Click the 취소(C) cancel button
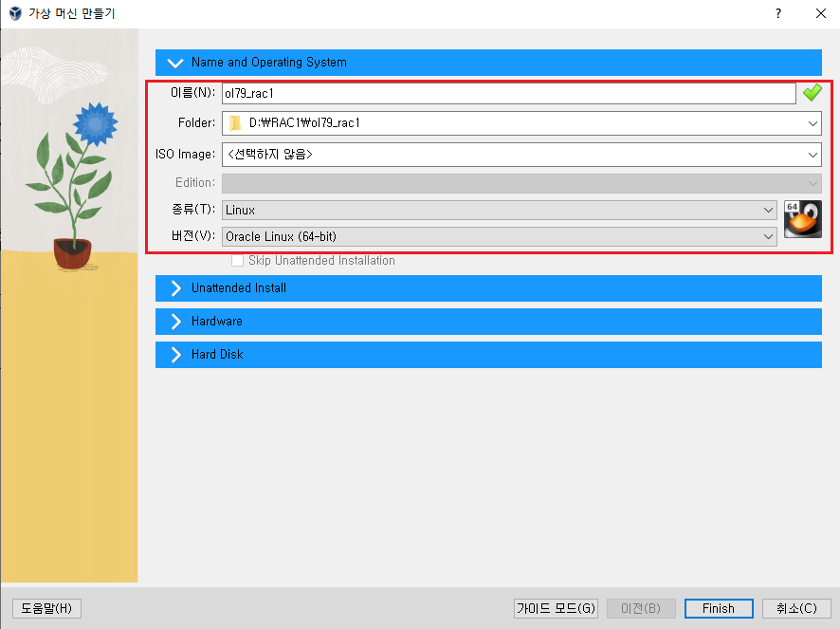Viewport: 840px width, 629px height. click(796, 608)
